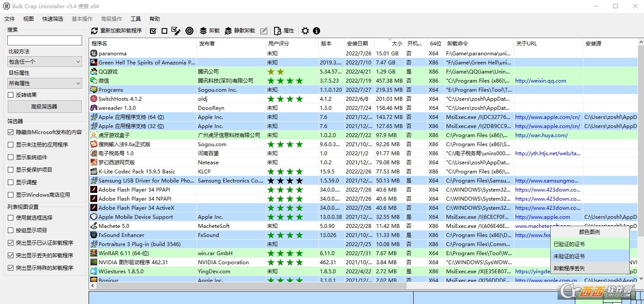Check 显示受保护项目
The image size is (644, 304).
point(11,170)
